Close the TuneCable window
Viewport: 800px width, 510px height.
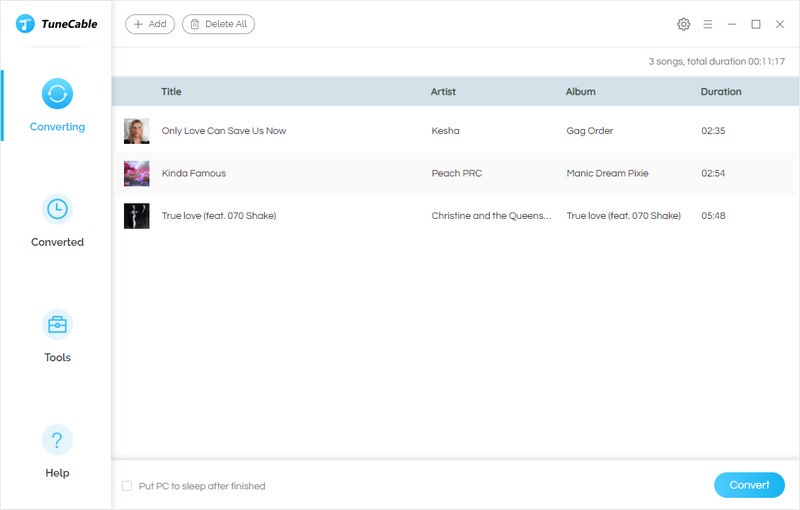coord(780,24)
